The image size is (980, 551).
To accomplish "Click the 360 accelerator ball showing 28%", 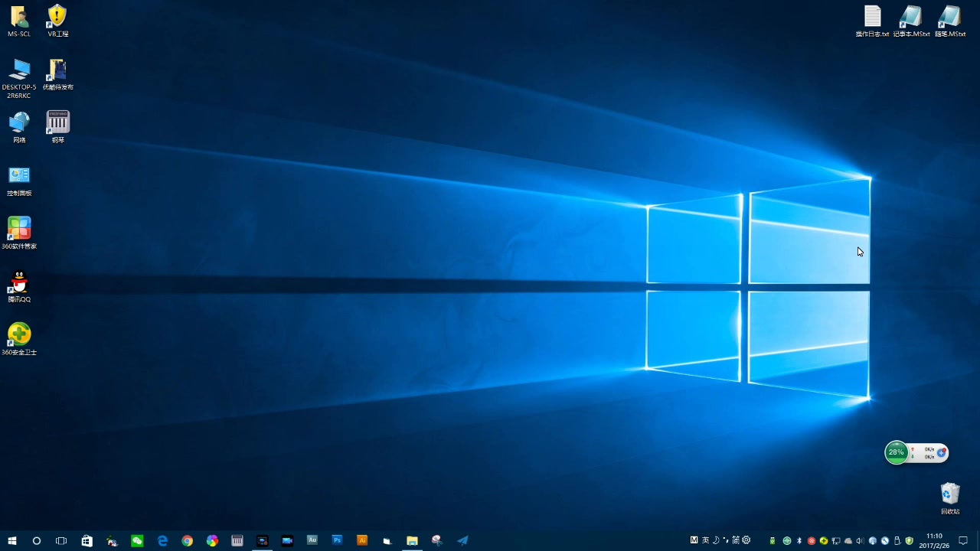I will click(896, 452).
